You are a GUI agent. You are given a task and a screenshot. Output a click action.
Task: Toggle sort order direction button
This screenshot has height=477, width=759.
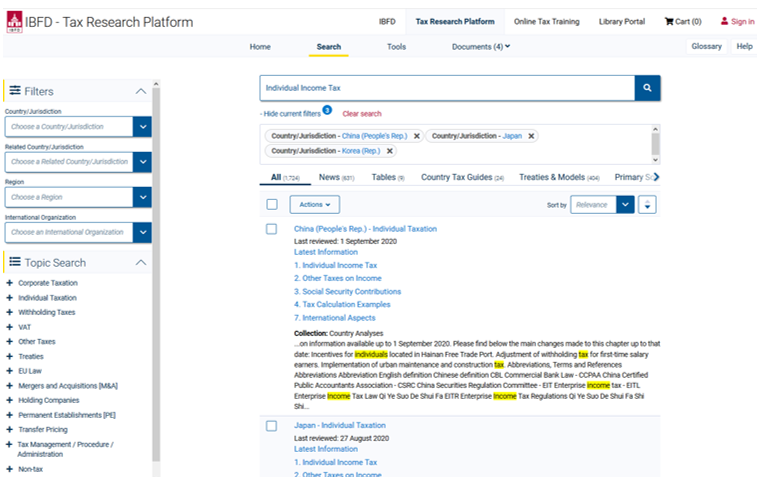tap(647, 205)
